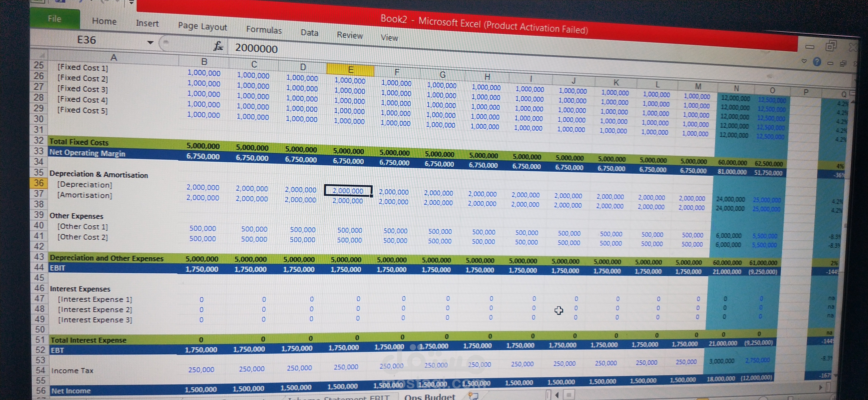Switch to Income Statement EBIT sheet
The height and width of the screenshot is (400, 868).
coord(339,398)
